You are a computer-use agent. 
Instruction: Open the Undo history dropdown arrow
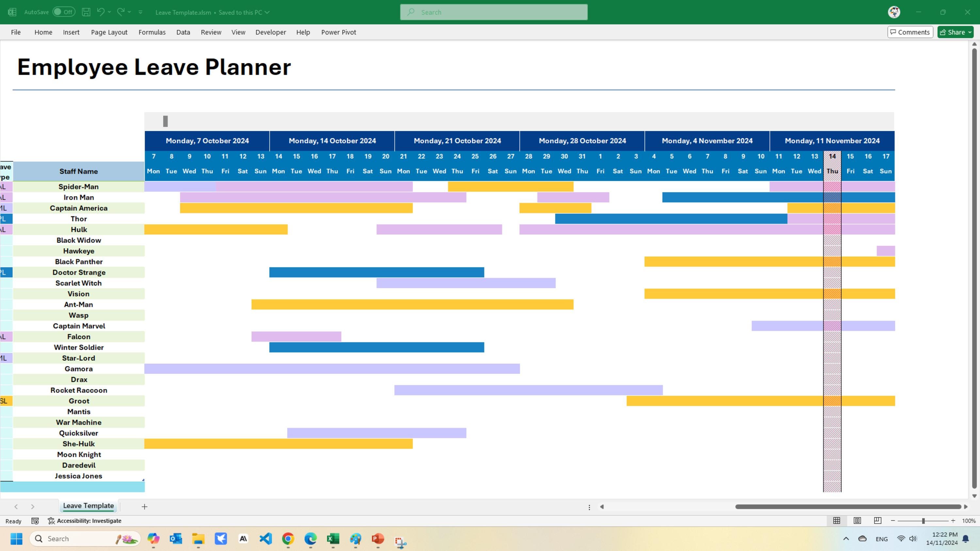tap(109, 12)
